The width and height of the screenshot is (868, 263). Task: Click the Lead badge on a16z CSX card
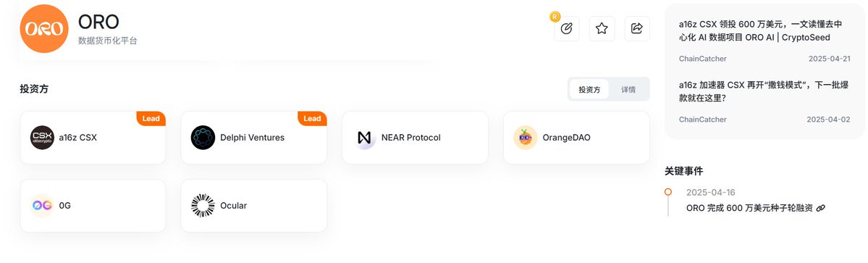[151, 119]
